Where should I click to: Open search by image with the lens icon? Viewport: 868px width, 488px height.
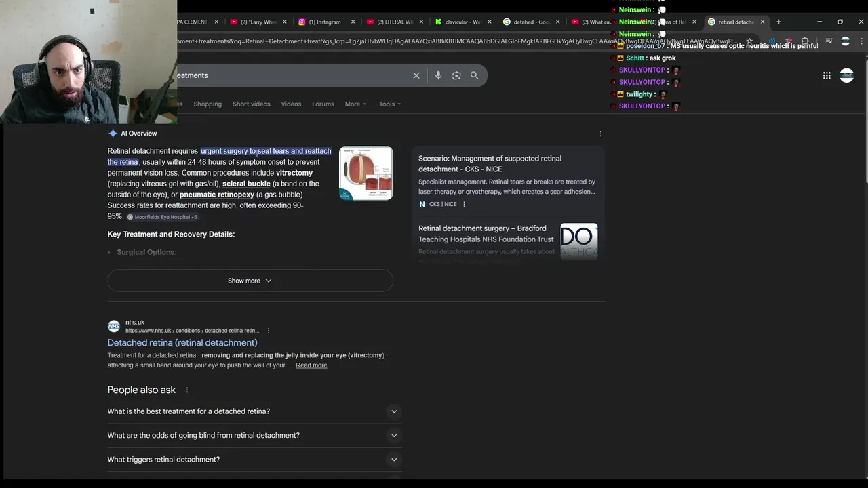click(x=456, y=75)
